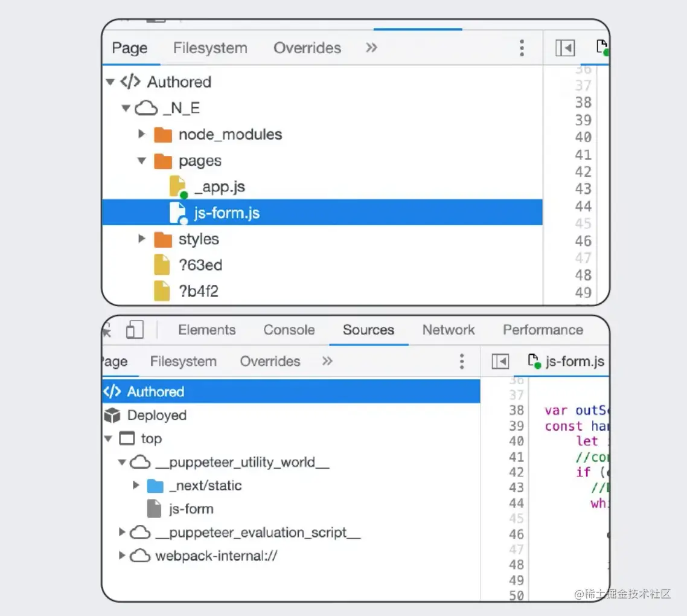Collapse __puppeteer_utility_world__ node

122,462
